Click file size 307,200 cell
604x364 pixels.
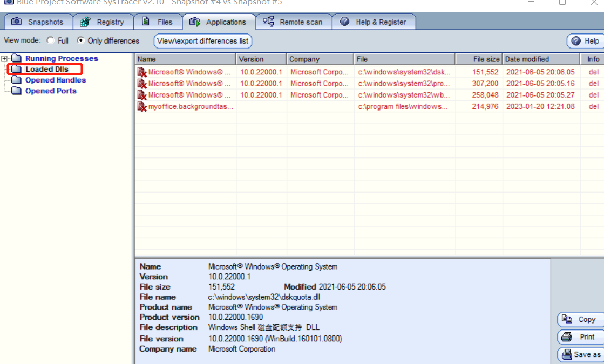[x=485, y=84]
